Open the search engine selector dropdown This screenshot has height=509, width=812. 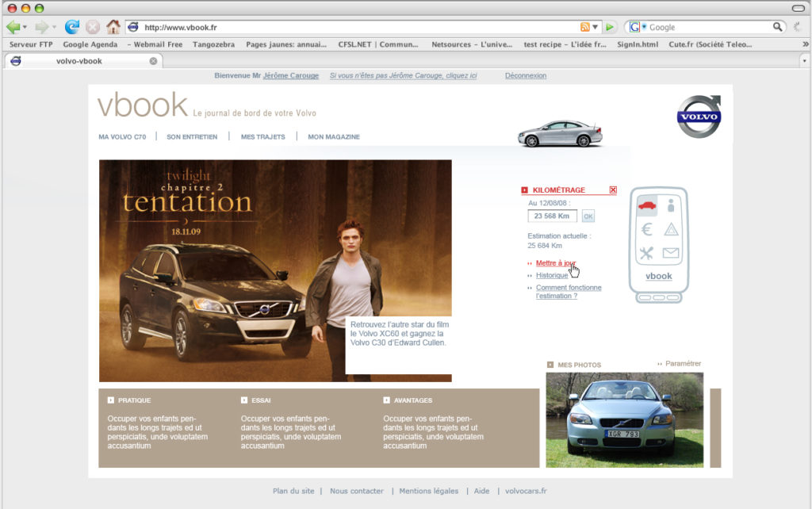(644, 26)
